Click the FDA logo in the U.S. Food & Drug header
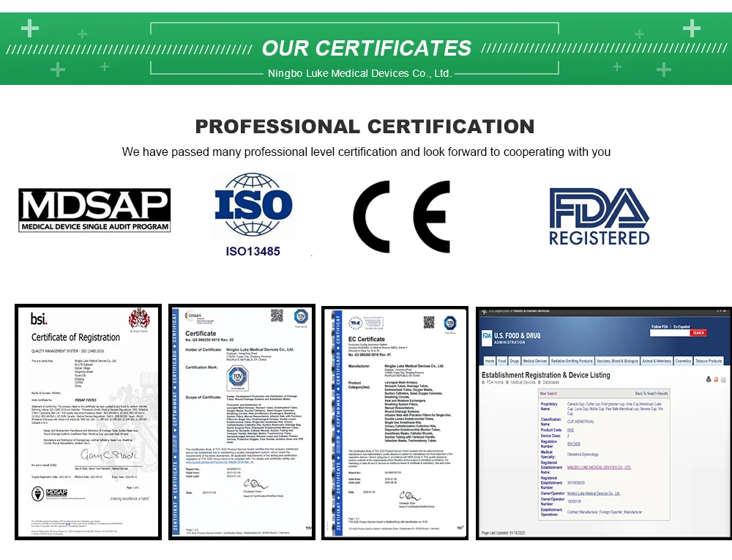Screen dimensions: 732x560 (x=487, y=338)
